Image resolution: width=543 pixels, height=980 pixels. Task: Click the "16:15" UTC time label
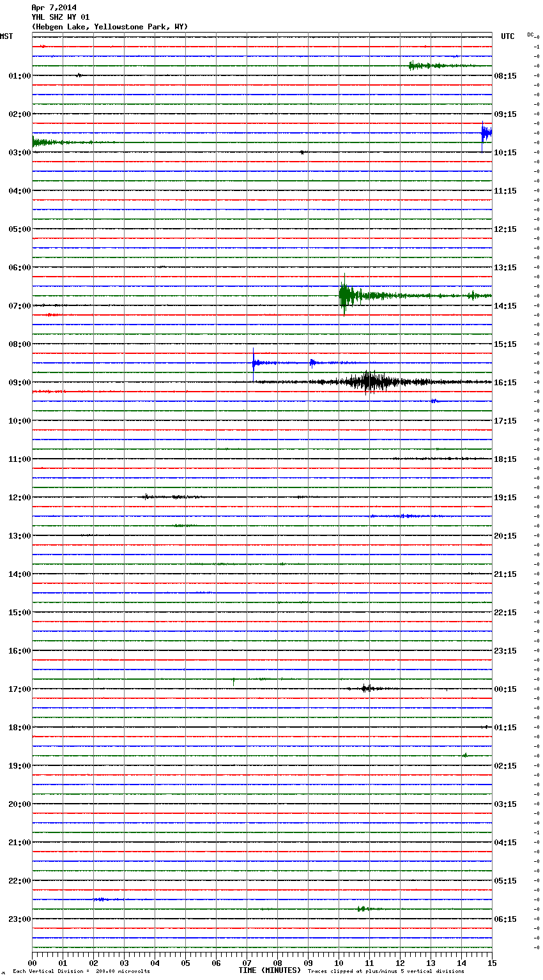[x=505, y=383]
